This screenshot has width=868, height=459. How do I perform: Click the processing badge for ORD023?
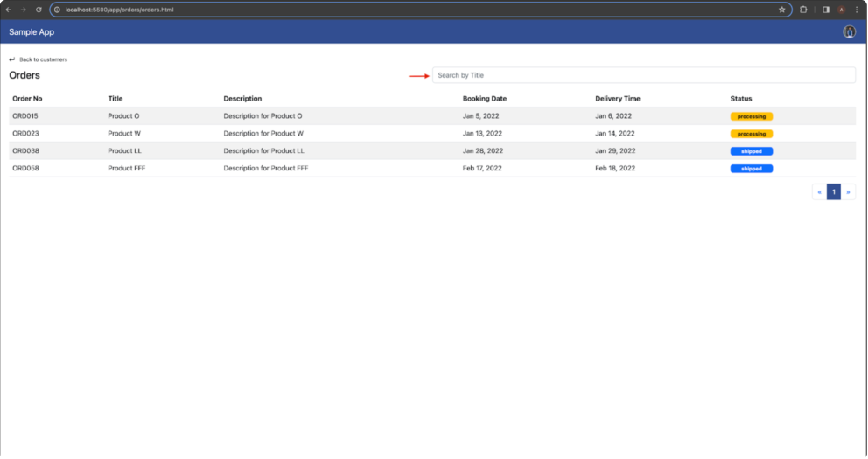pos(752,134)
